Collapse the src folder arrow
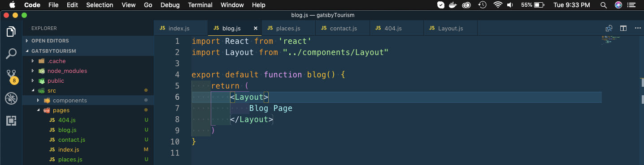Image resolution: width=644 pixels, height=165 pixels. point(33,90)
